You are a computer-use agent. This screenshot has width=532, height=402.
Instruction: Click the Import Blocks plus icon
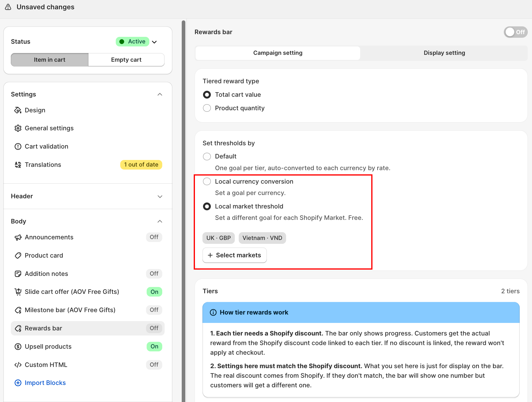pos(18,383)
